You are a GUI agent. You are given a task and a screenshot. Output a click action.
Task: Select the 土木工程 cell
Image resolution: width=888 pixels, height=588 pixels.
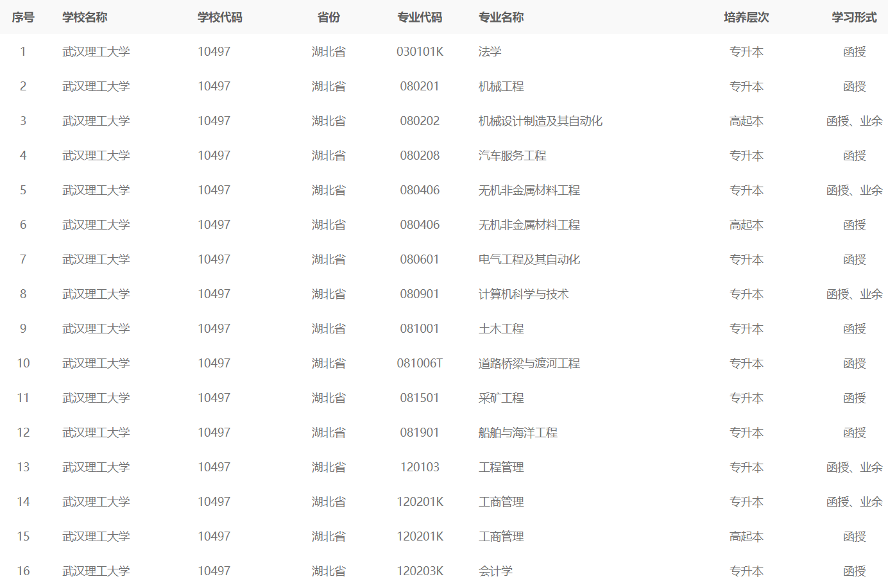pyautogui.click(x=501, y=329)
